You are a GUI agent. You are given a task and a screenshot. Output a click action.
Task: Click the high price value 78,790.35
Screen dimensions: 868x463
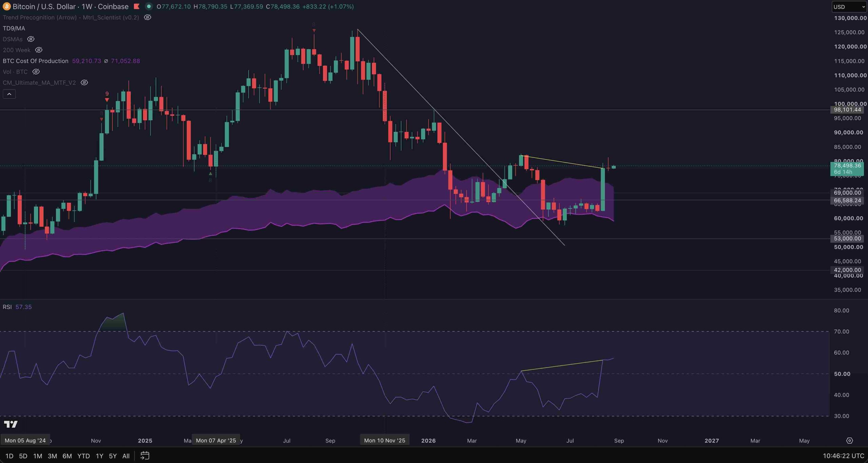pyautogui.click(x=213, y=6)
